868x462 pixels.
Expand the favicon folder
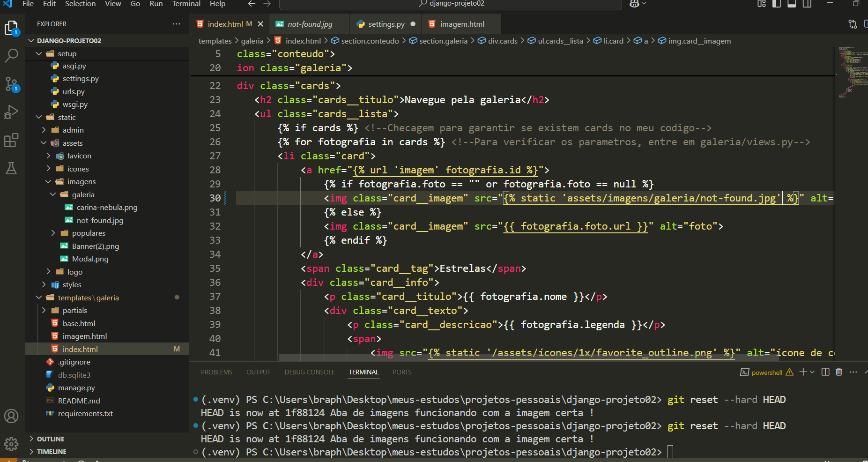pyautogui.click(x=107, y=156)
